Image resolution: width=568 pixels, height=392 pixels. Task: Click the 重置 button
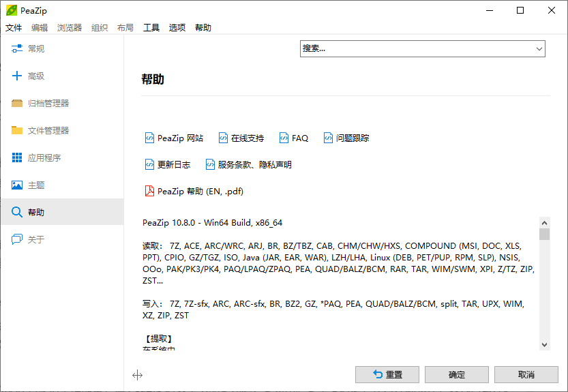coord(387,374)
